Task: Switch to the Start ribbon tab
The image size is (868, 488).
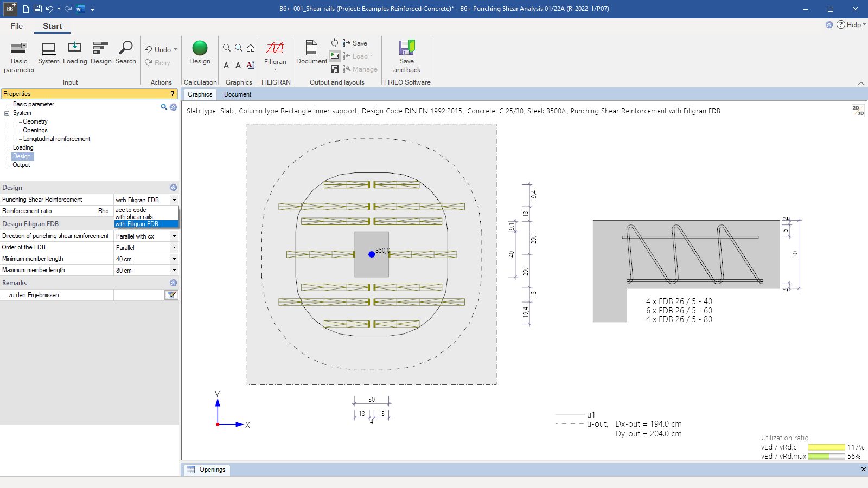Action: [53, 26]
